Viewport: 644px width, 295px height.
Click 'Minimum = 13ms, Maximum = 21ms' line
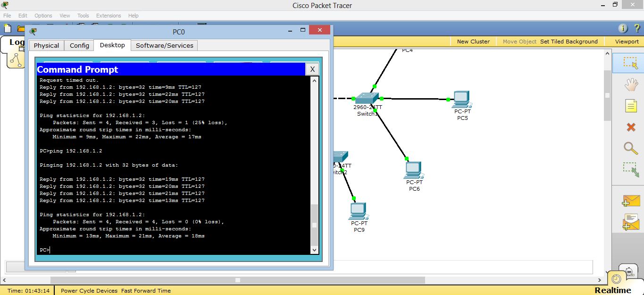tap(128, 236)
